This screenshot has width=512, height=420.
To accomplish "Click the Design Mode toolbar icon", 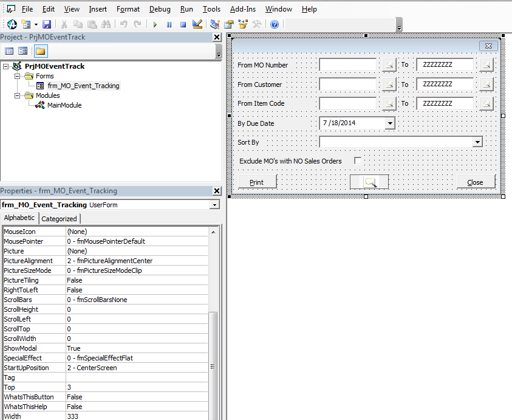I will (x=197, y=24).
